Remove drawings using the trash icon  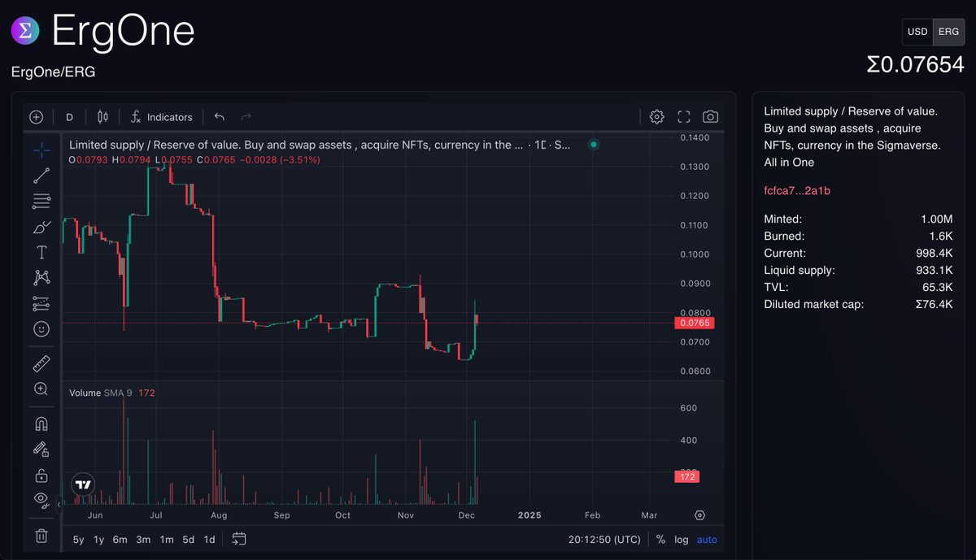41,536
